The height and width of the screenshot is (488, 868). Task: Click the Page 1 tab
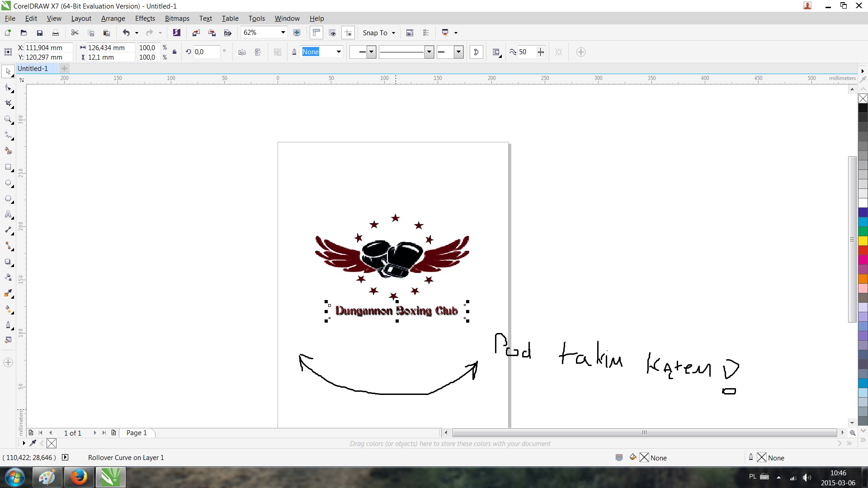[x=137, y=433]
